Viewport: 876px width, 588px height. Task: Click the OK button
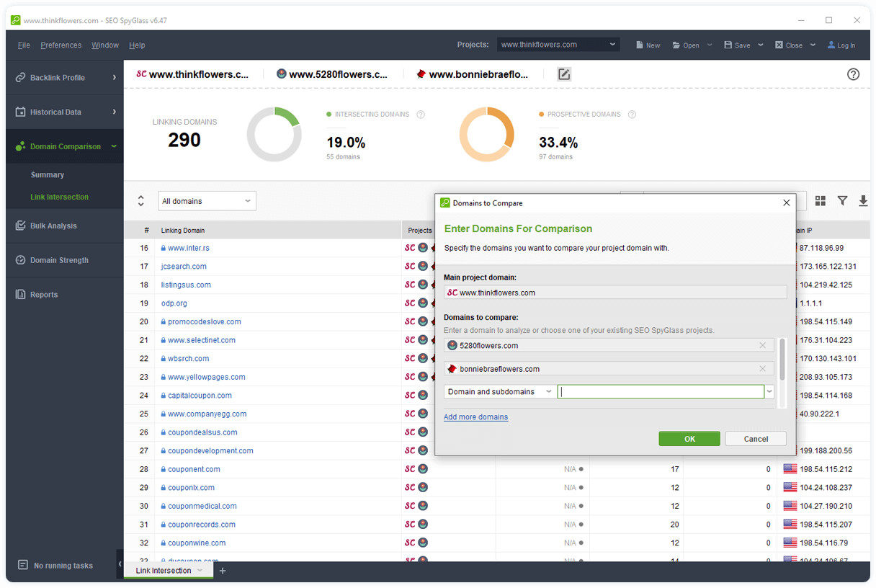click(x=689, y=439)
